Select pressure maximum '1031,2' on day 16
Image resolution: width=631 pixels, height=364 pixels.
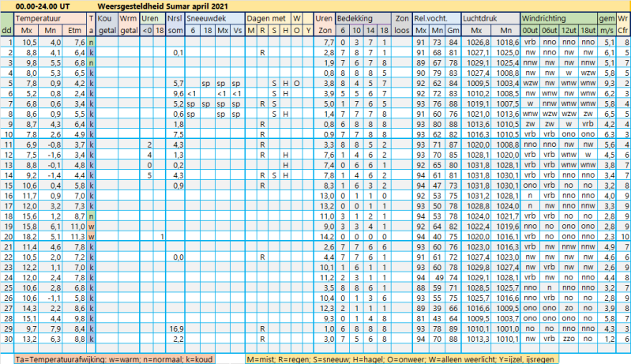pyautogui.click(x=478, y=196)
